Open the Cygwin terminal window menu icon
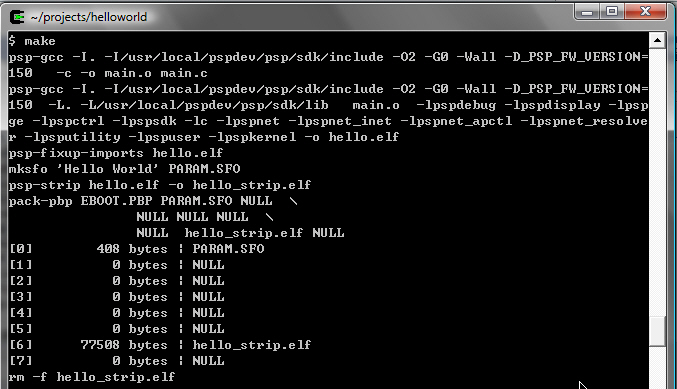Image resolution: width=677 pixels, height=389 pixels. coord(17,17)
